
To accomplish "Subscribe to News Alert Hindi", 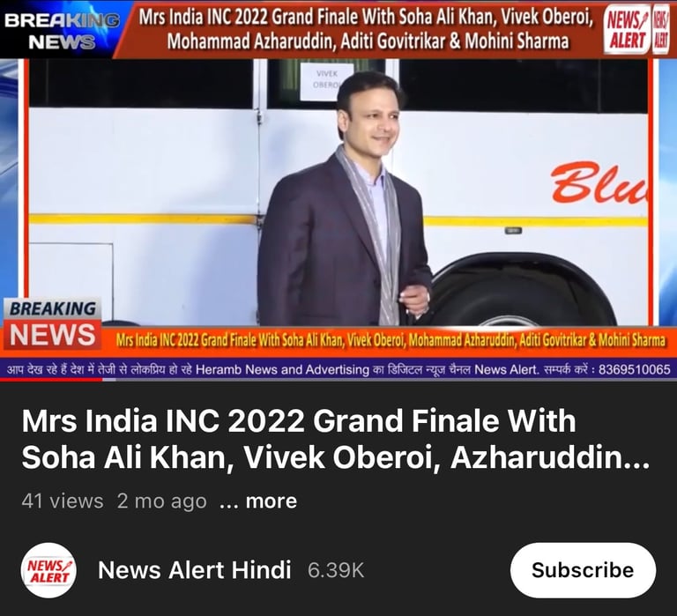I will click(x=583, y=570).
